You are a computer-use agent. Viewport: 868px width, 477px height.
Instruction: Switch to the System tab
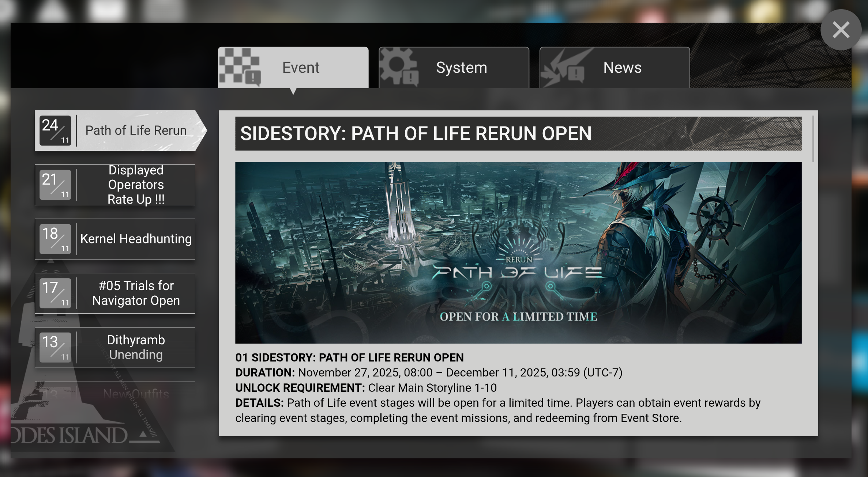pyautogui.click(x=461, y=68)
